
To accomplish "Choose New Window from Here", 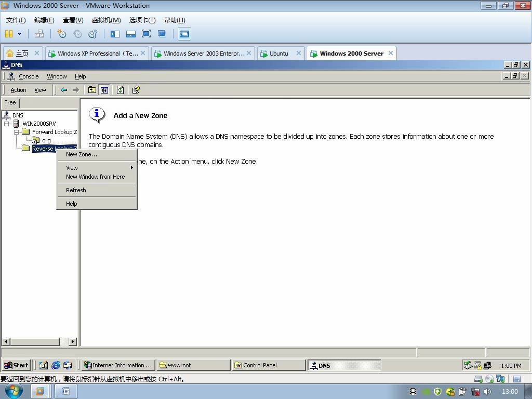I will 97,177.
